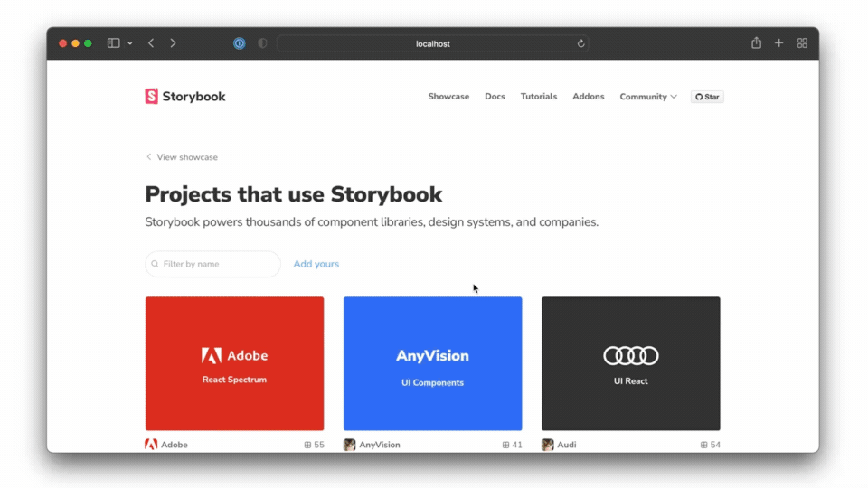
Task: Go forward with the browser forward arrow
Action: 173,43
